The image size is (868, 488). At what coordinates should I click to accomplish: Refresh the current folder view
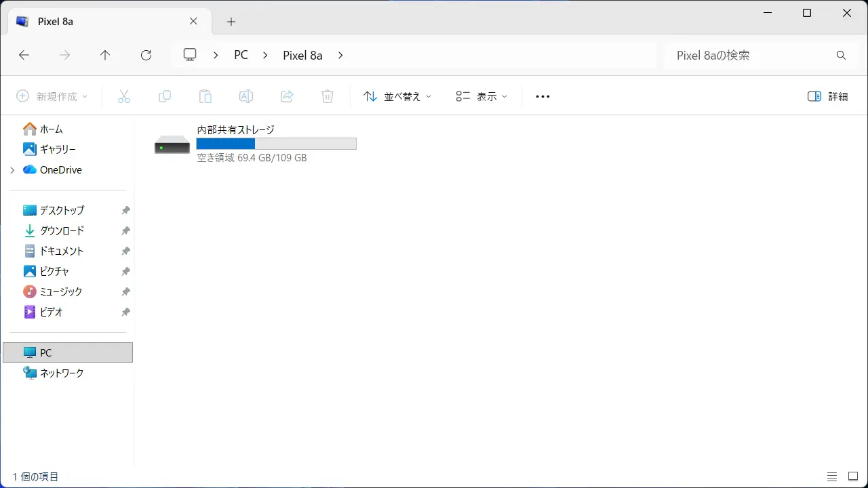[x=146, y=56]
